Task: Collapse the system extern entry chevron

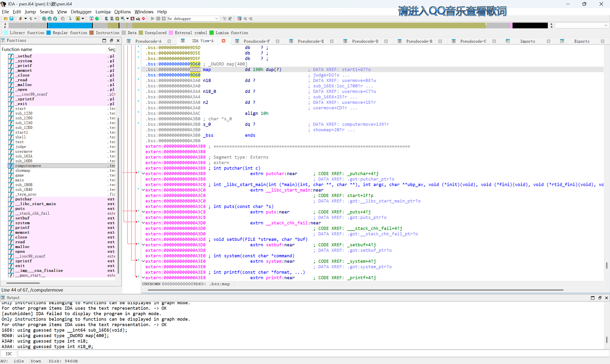Action: tap(143, 261)
